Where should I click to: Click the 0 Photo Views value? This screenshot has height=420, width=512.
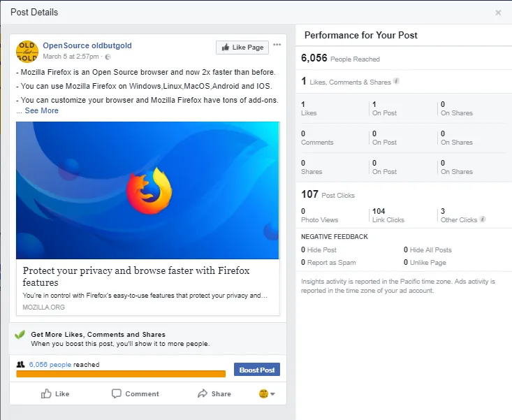tap(319, 215)
